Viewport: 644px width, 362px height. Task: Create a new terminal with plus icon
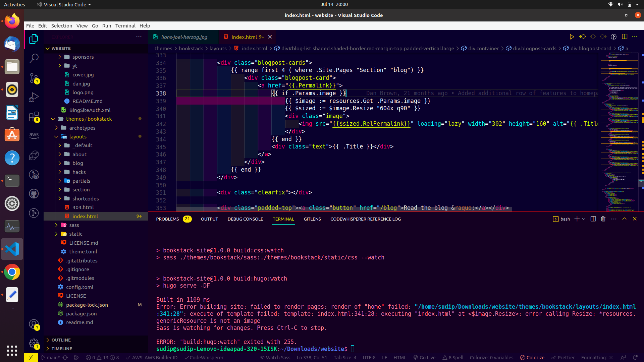(x=577, y=219)
